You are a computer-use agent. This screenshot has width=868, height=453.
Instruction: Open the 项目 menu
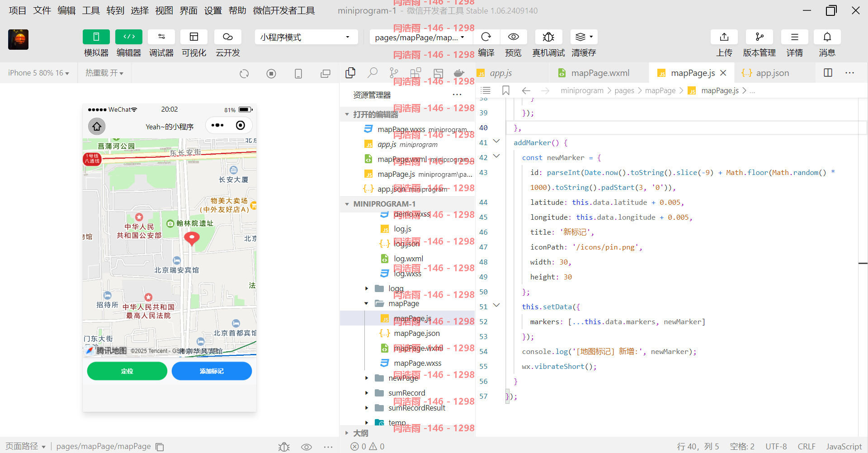18,10
